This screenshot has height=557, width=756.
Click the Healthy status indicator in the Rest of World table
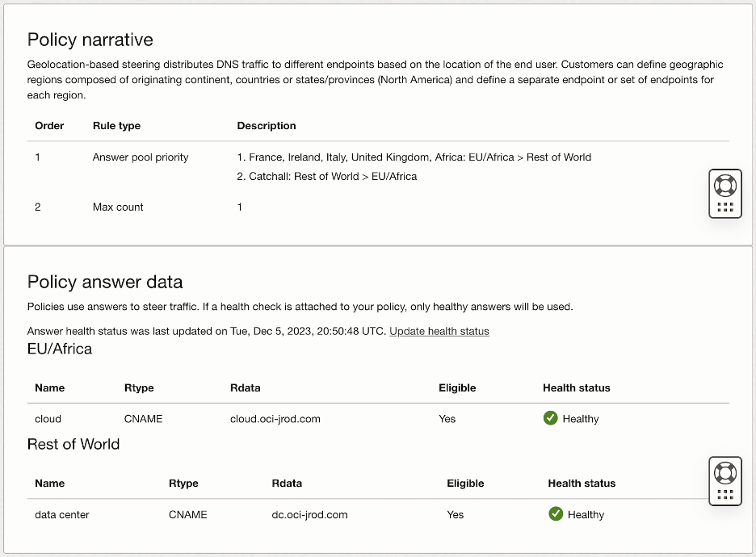[x=555, y=514]
